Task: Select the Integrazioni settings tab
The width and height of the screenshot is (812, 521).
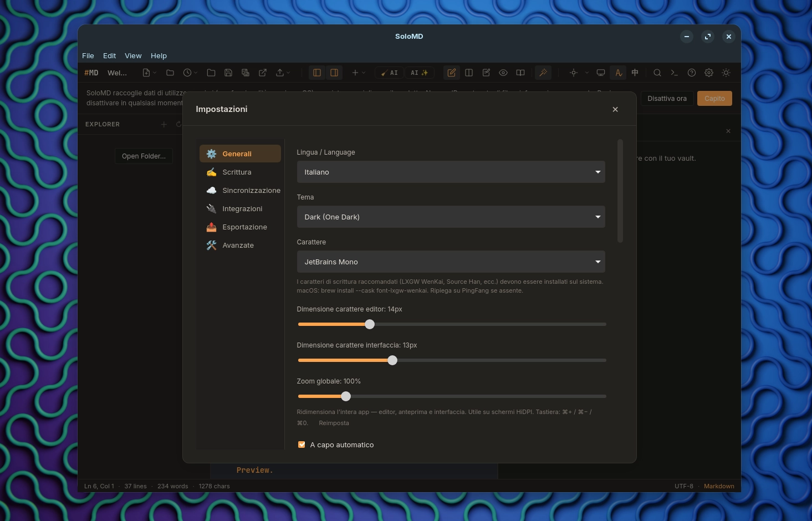Action: [x=240, y=208]
